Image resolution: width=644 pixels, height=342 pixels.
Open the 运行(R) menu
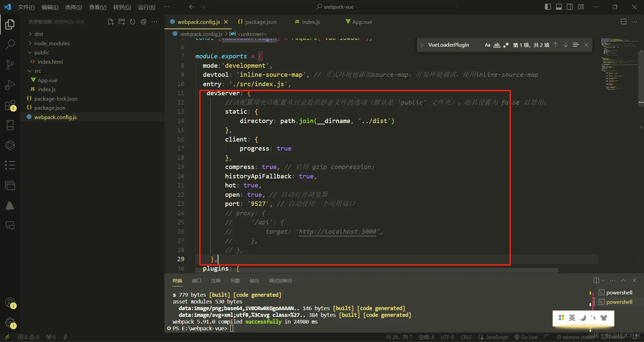(147, 7)
